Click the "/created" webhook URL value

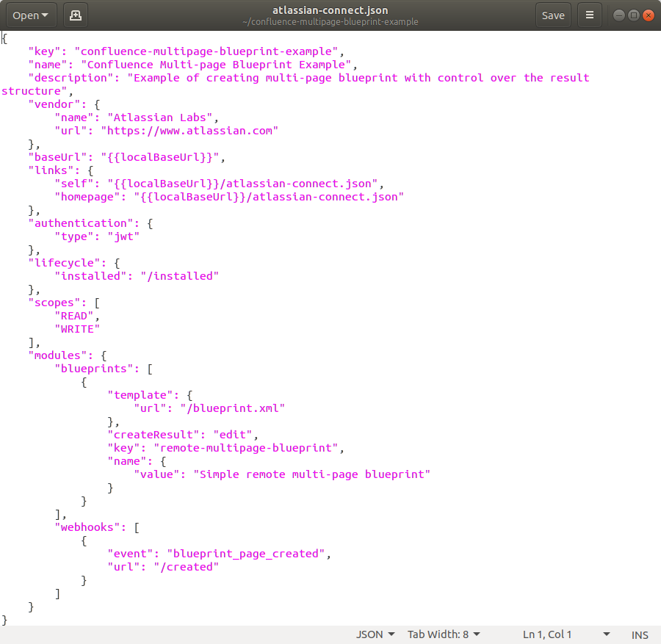[x=187, y=568]
